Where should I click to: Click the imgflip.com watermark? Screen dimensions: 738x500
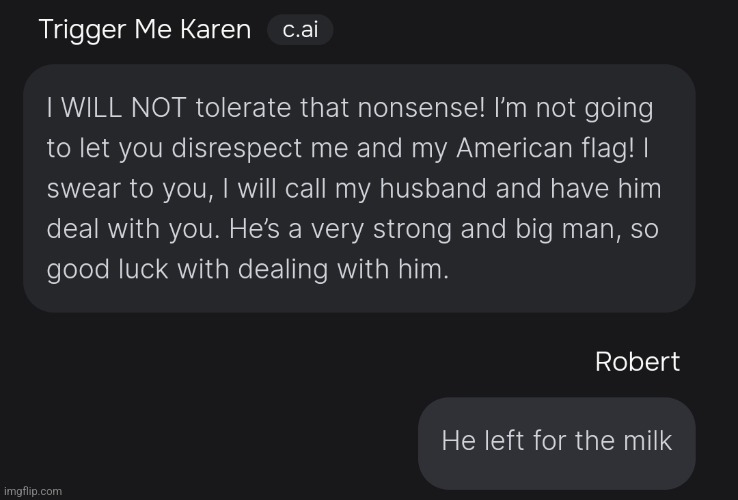pos(33,492)
